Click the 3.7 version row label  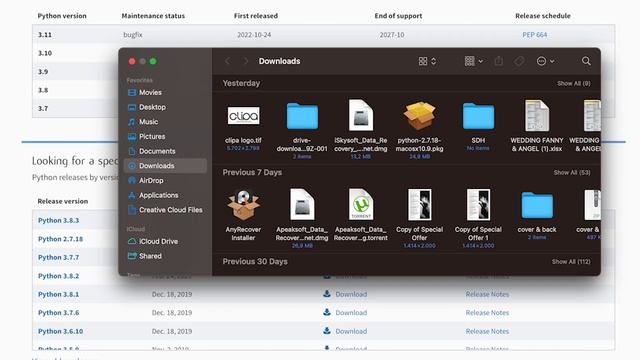(x=43, y=108)
